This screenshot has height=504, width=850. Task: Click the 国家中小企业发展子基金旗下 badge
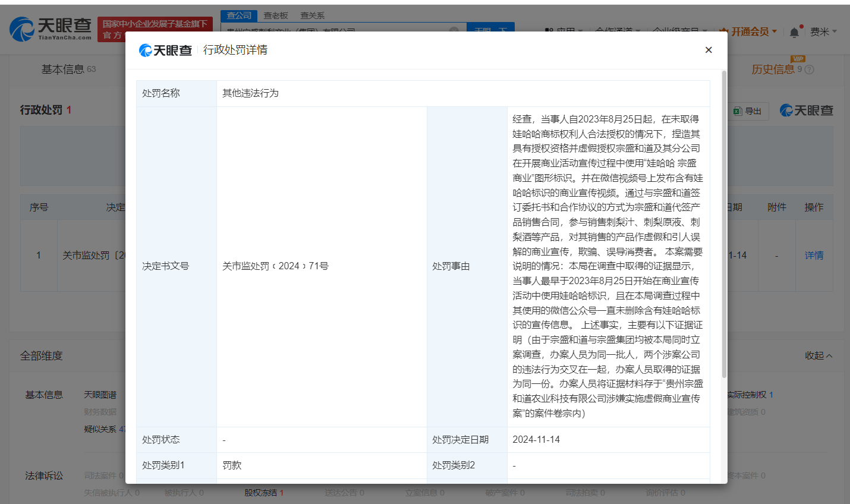coord(155,24)
